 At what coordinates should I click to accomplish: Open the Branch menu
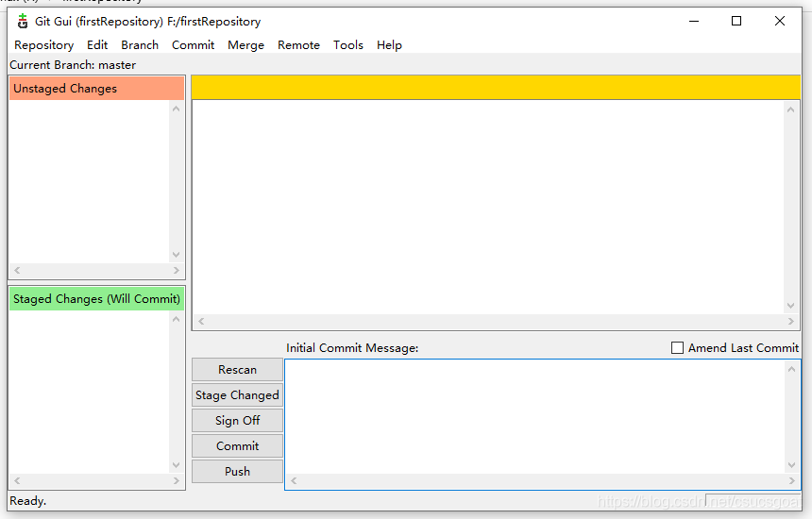(x=140, y=45)
